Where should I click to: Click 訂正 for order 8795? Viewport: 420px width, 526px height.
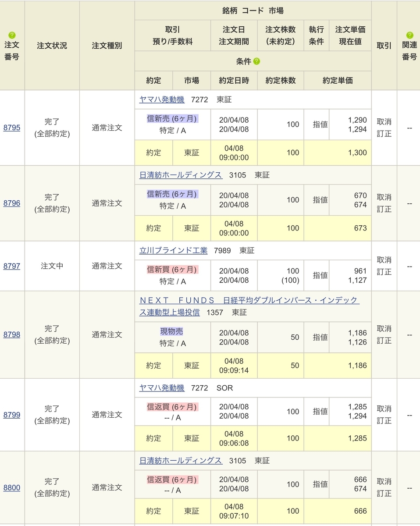(x=384, y=134)
